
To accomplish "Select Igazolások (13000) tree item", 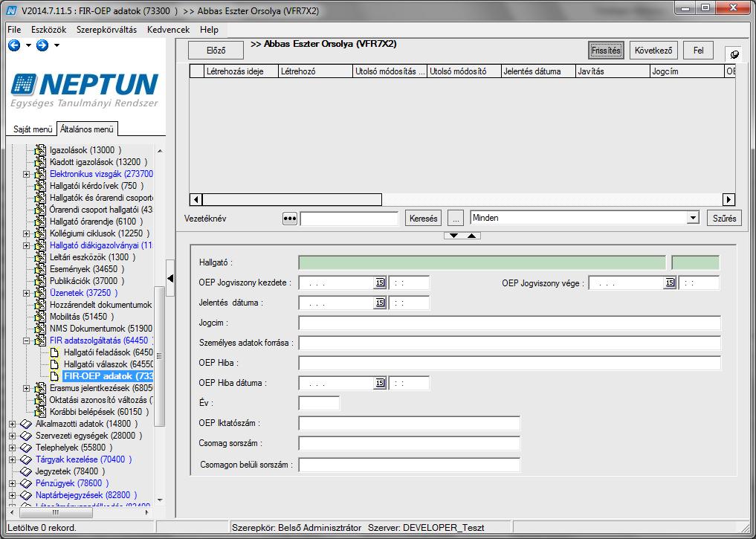I will pos(85,150).
